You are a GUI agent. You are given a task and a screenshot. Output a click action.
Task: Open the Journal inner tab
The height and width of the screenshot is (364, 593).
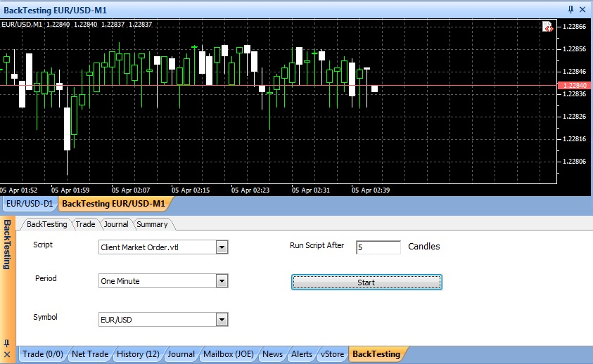coord(116,224)
